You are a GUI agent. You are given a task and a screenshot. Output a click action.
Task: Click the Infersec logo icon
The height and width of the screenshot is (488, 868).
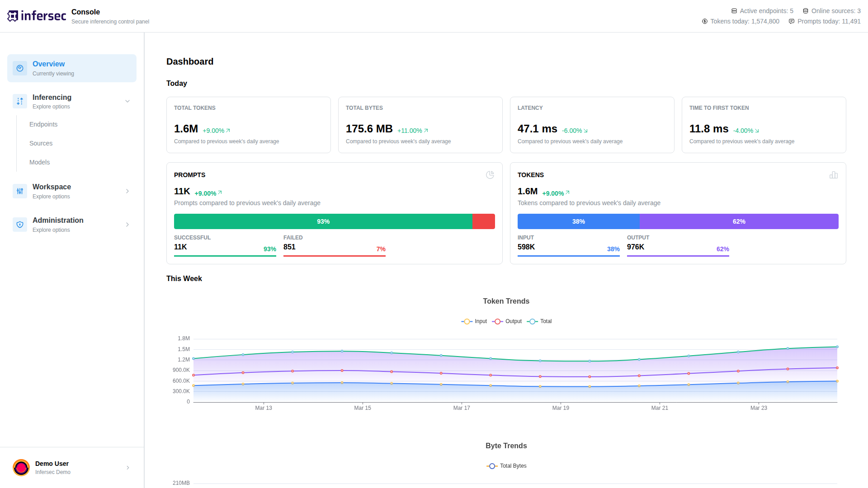point(13,16)
